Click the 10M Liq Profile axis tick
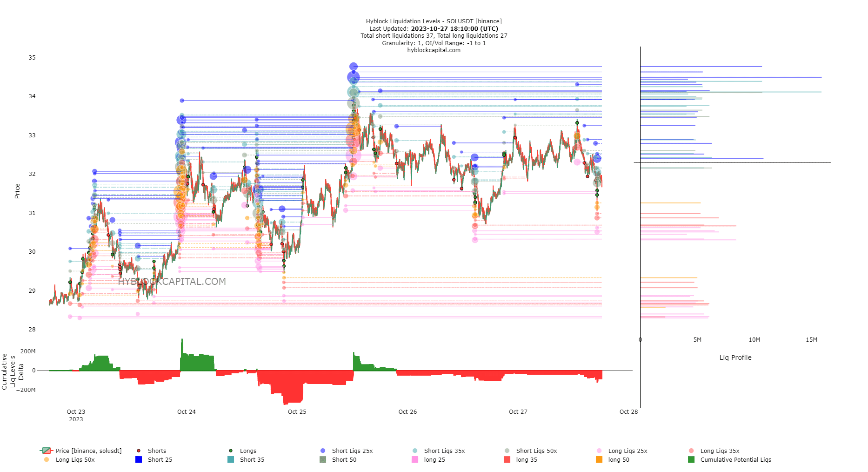 click(x=754, y=340)
